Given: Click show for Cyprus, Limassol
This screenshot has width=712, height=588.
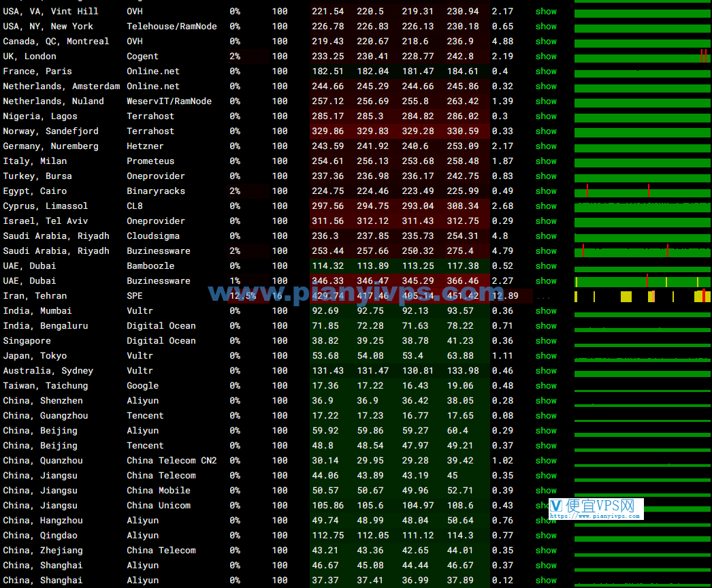Looking at the screenshot, I should tap(546, 206).
